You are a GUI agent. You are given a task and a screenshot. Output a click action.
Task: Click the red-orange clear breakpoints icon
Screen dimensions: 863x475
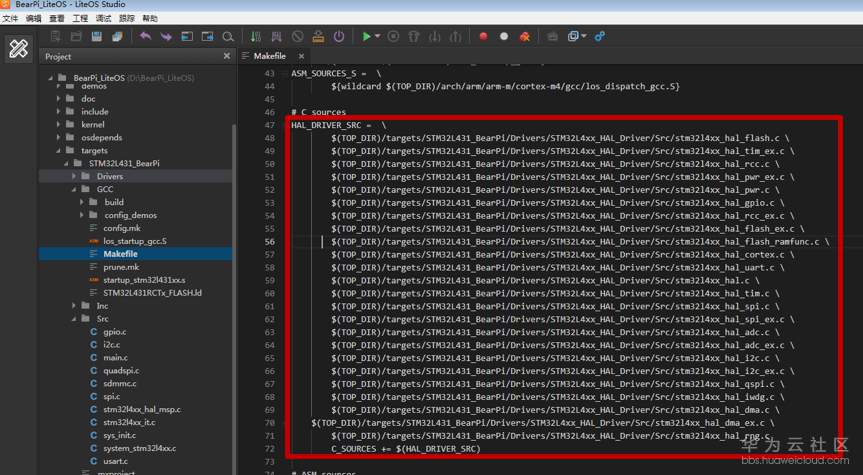(525, 37)
